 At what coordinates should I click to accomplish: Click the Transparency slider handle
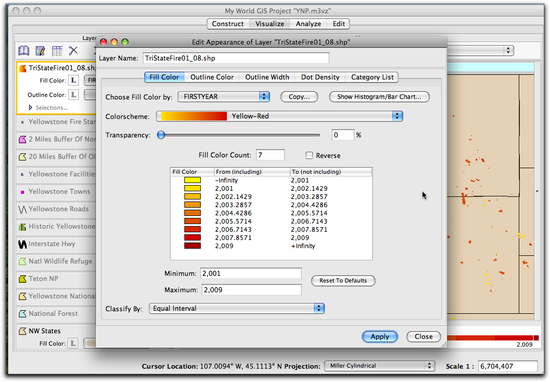click(161, 135)
